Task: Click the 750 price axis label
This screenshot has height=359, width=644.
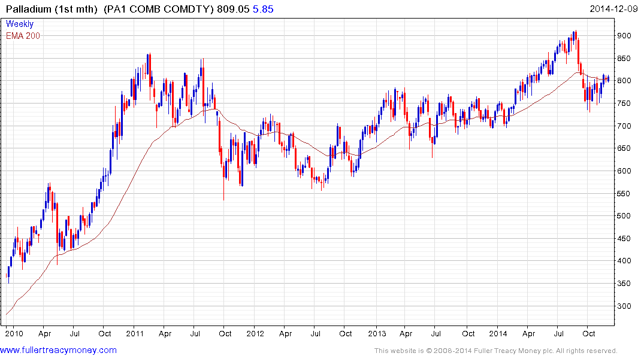Action: point(624,104)
